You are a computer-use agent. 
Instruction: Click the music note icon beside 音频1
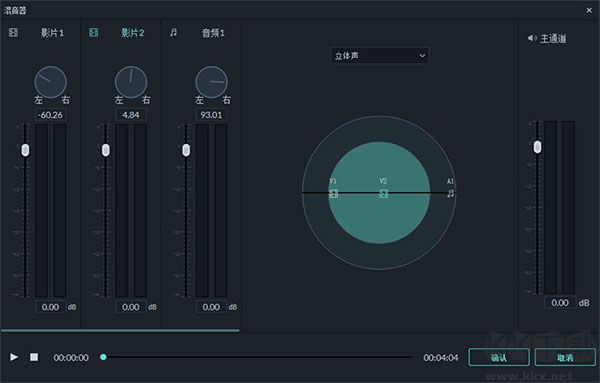[x=174, y=33]
